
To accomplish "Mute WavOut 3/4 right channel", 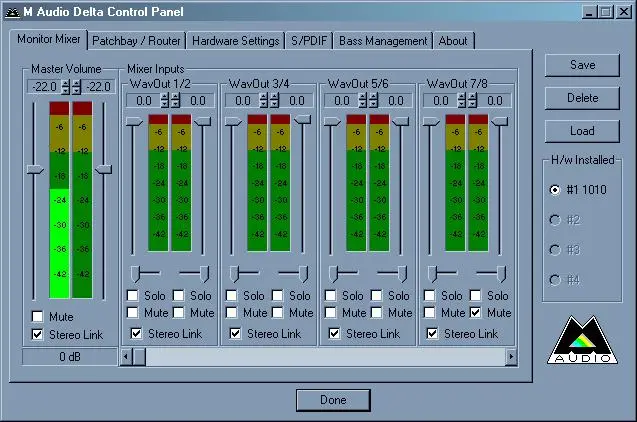I will 277,312.
